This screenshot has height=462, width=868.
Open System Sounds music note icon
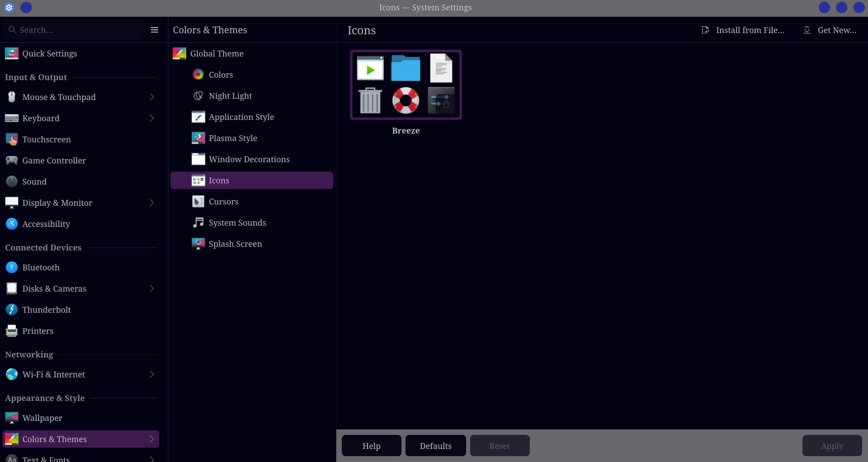click(x=198, y=222)
